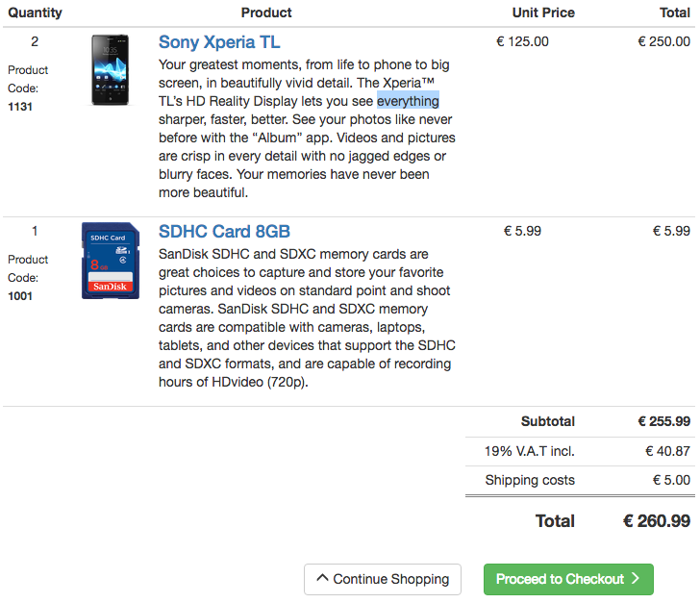Click the product code 1001
This screenshot has height=603, width=700.
click(20, 296)
